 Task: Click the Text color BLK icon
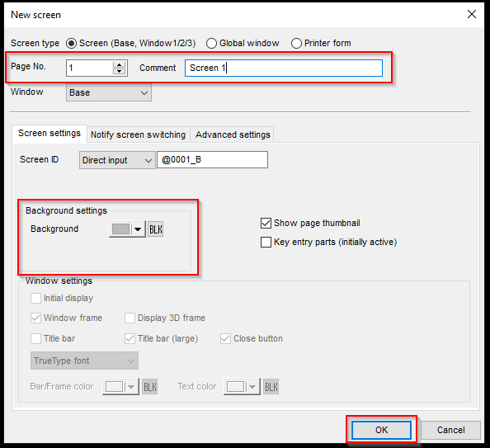[271, 387]
